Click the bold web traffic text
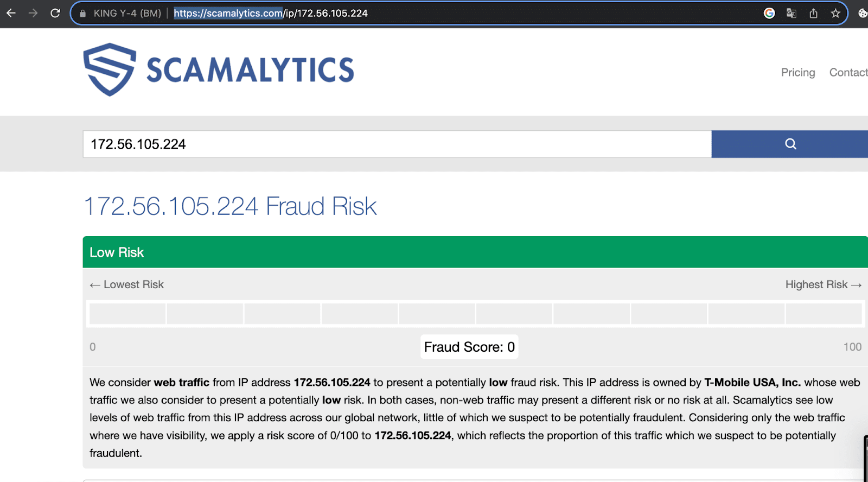The height and width of the screenshot is (482, 868). (x=182, y=382)
